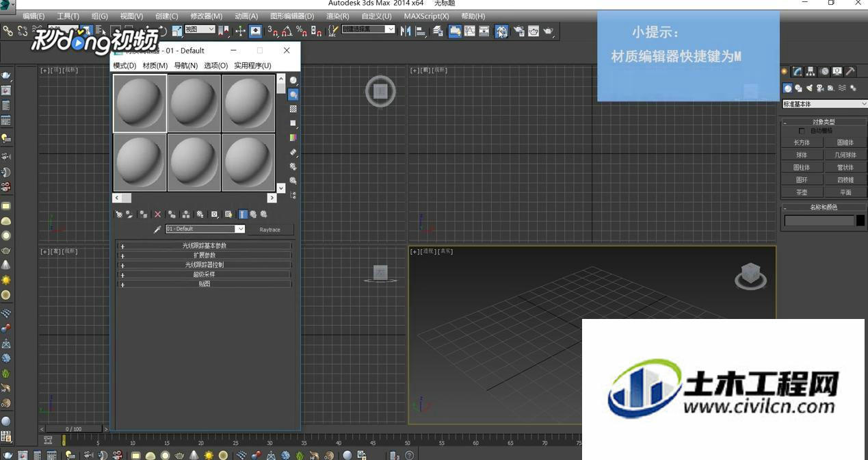Open the 标准基本体 dropdown
Screen dimensions: 868x460
coord(824,104)
